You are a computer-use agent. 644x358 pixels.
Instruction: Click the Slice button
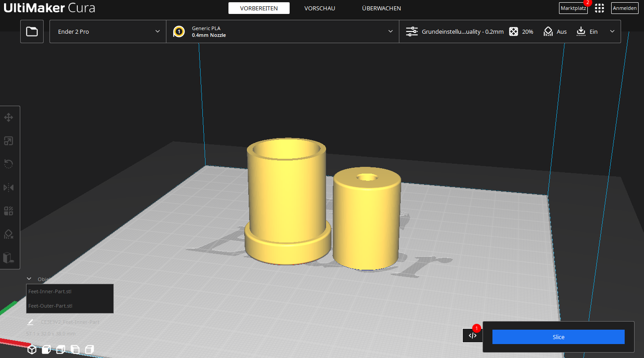(x=558, y=336)
